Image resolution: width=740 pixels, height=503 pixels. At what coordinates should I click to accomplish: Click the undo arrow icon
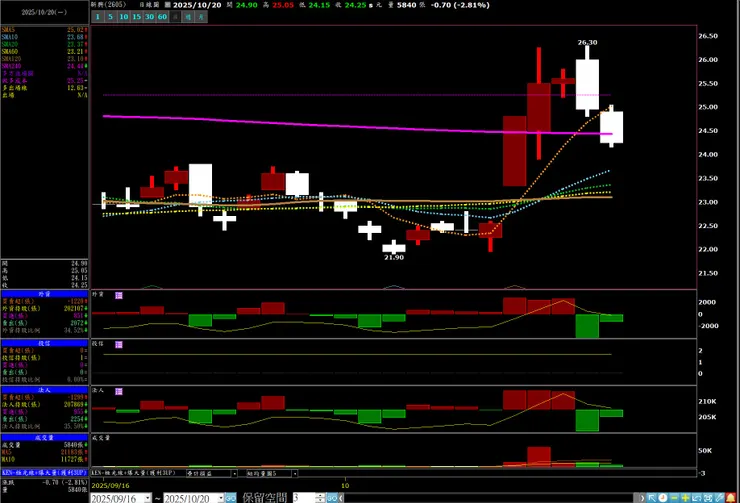pos(696,498)
